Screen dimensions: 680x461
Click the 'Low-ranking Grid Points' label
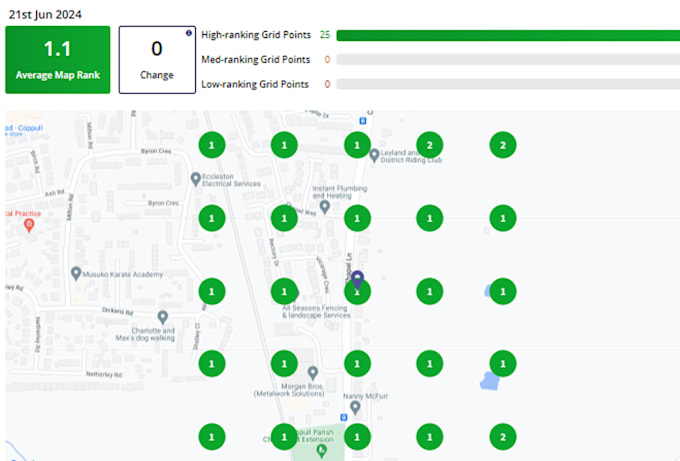pyautogui.click(x=255, y=84)
